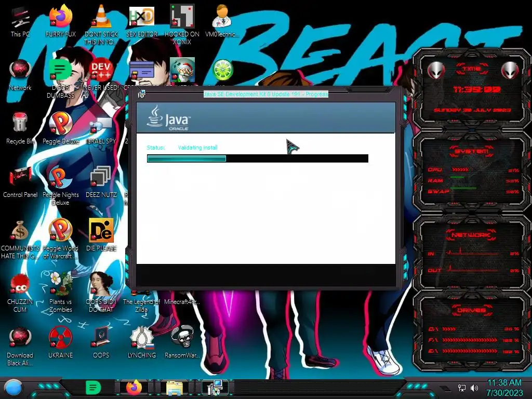This screenshot has height=399, width=532.
Task: Click the Java SE Development Kit title bar
Action: (x=266, y=94)
